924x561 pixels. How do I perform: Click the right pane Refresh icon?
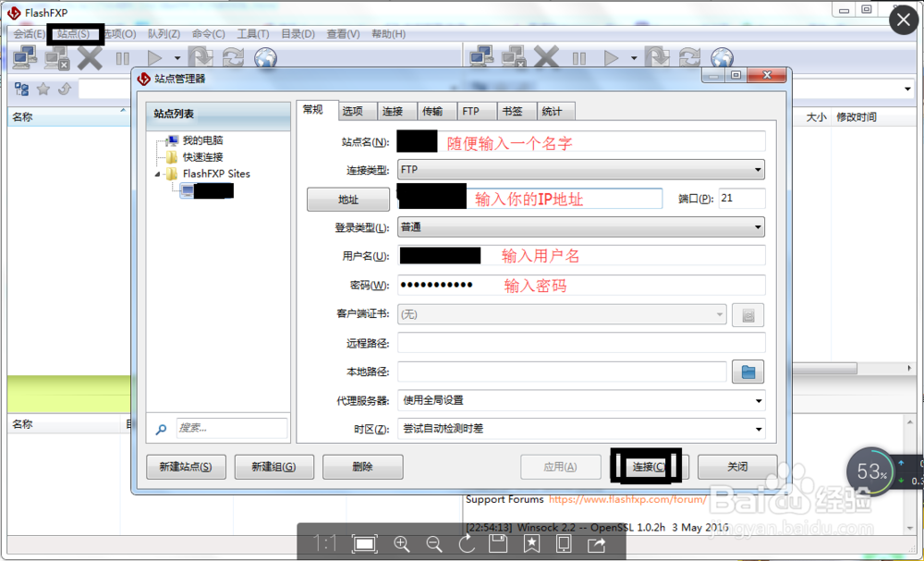coord(689,57)
